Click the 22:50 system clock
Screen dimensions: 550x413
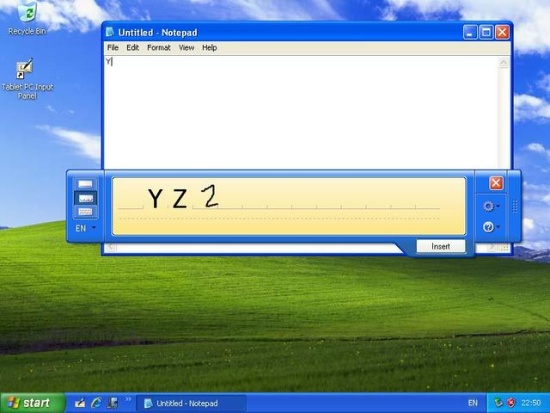[x=531, y=403]
